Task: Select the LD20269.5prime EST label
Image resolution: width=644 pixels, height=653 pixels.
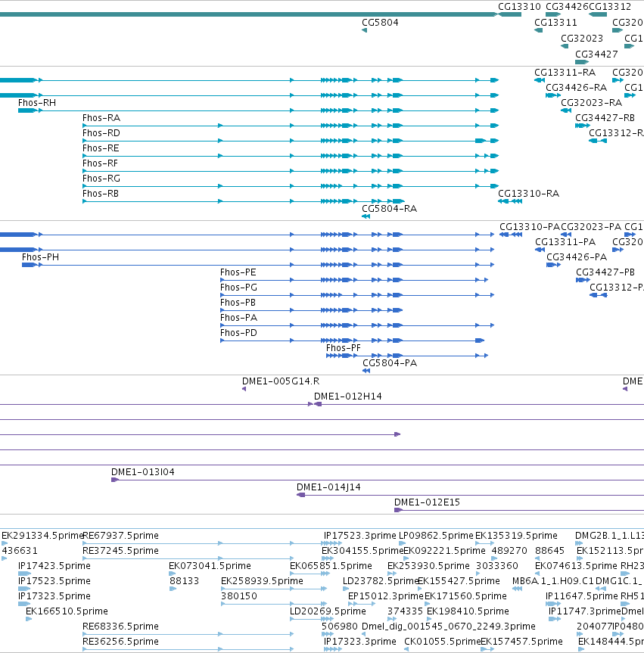Action: coord(328,611)
